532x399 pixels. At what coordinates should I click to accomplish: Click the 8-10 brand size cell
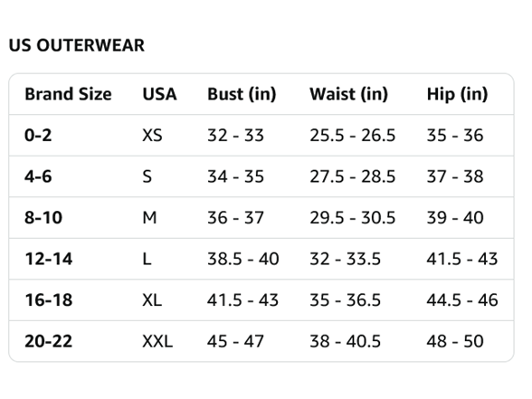coord(43,217)
